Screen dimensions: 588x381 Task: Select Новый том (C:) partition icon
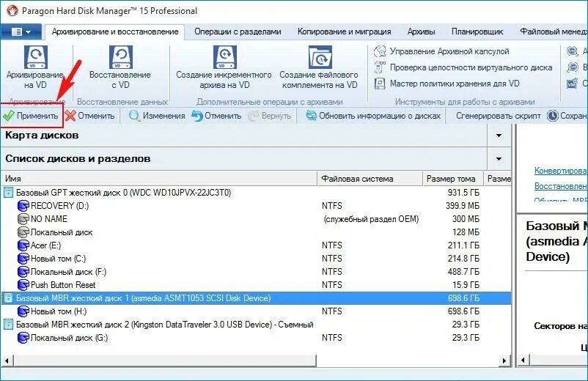(23, 259)
